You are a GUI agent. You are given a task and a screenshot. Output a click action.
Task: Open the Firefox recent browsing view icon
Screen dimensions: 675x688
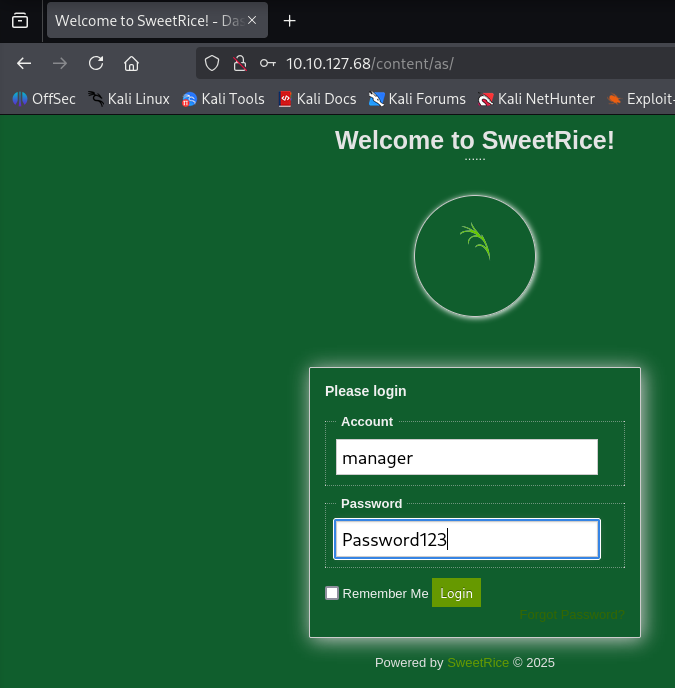[20, 21]
